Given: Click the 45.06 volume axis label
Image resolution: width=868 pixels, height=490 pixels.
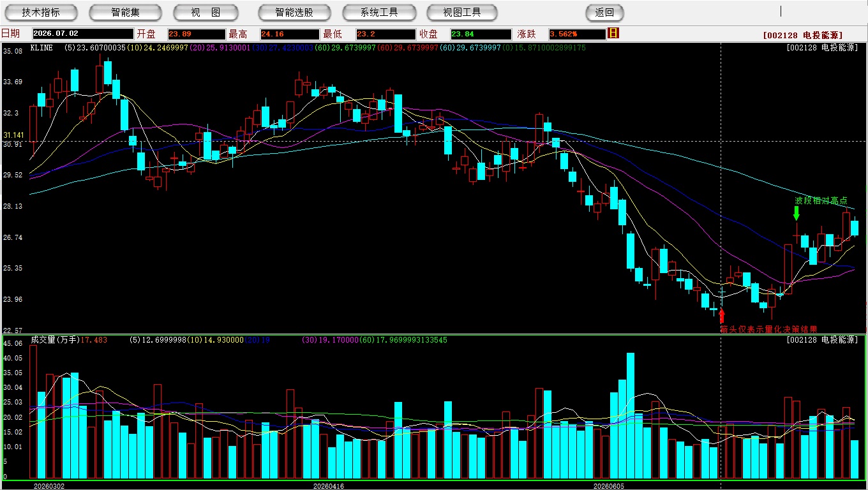Looking at the screenshot, I should (x=12, y=343).
